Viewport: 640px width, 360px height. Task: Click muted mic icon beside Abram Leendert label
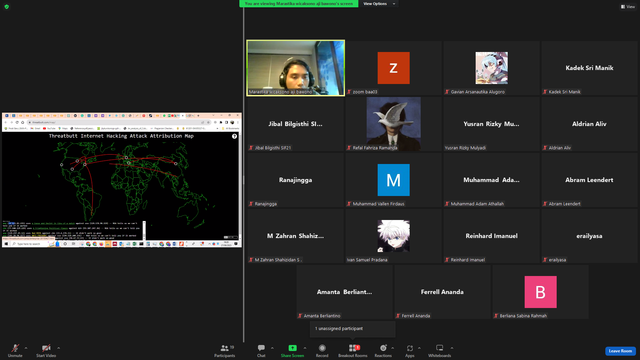545,204
